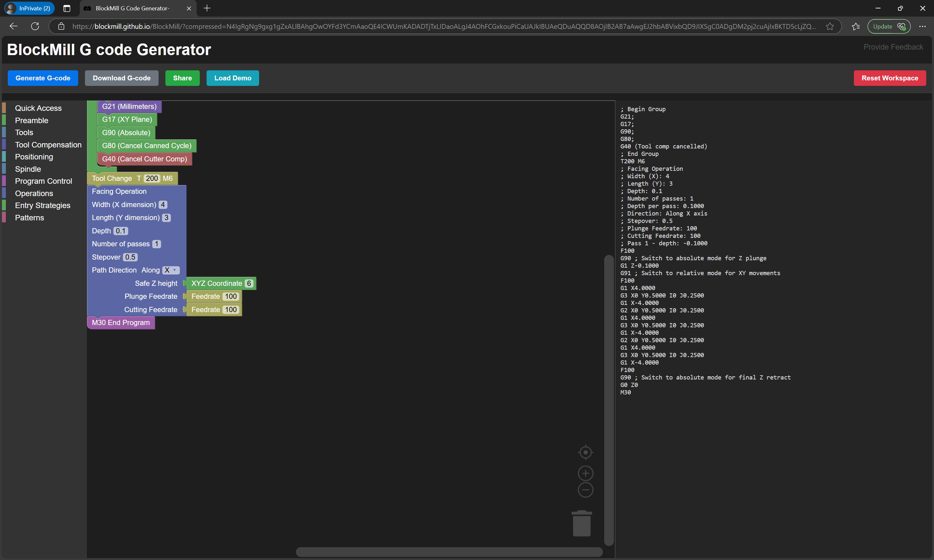Zoom in the Blockly workspace
934x560 pixels.
coord(585,473)
